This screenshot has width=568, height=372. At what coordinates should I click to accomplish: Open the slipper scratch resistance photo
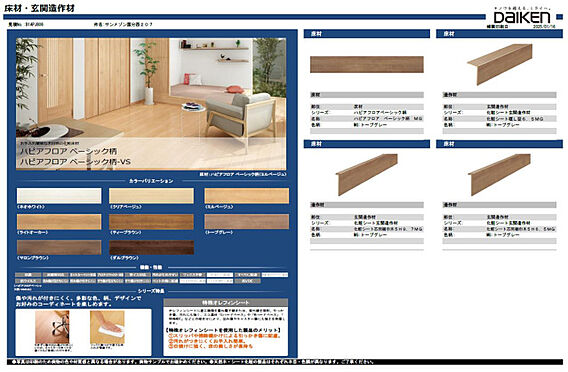point(52,327)
